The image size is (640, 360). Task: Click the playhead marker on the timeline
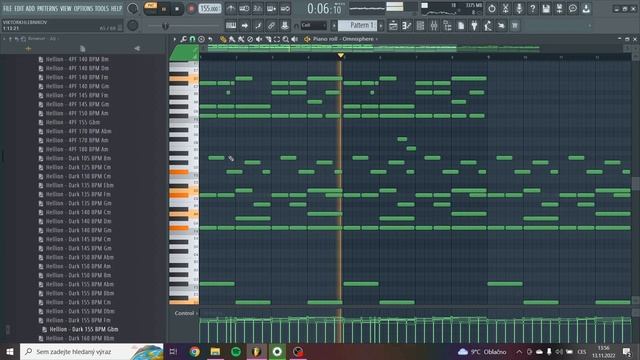[x=340, y=56]
